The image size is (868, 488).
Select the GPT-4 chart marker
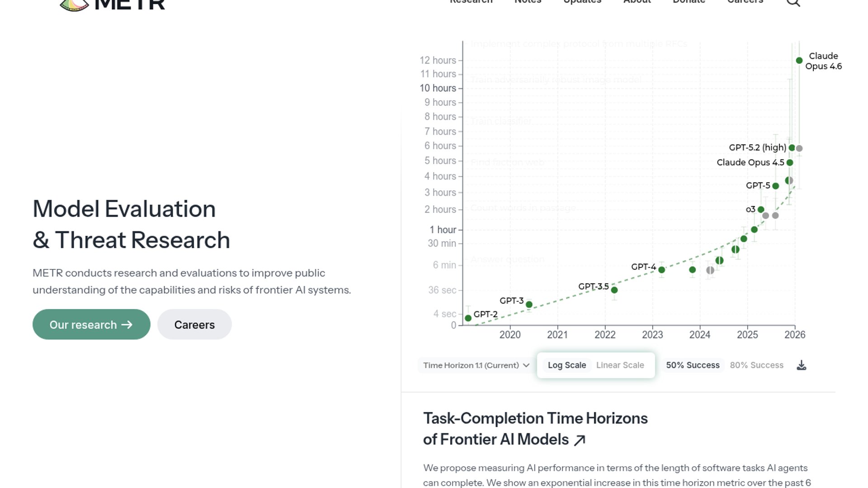[661, 270]
